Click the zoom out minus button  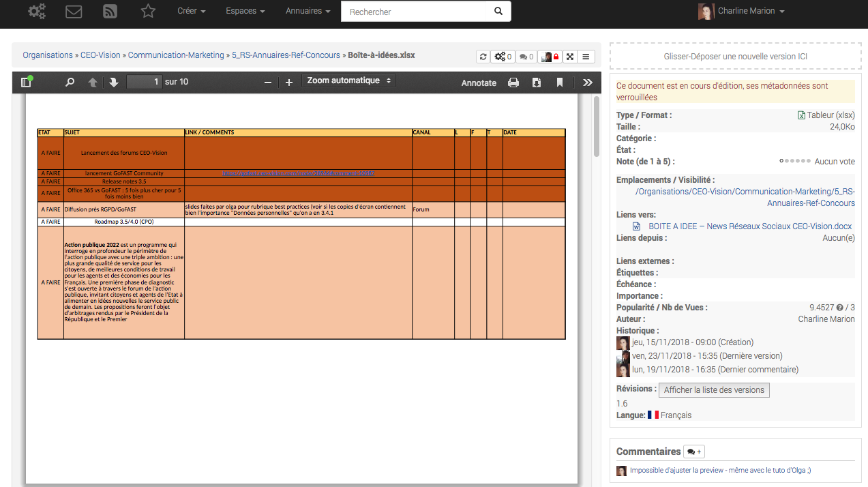(x=268, y=83)
